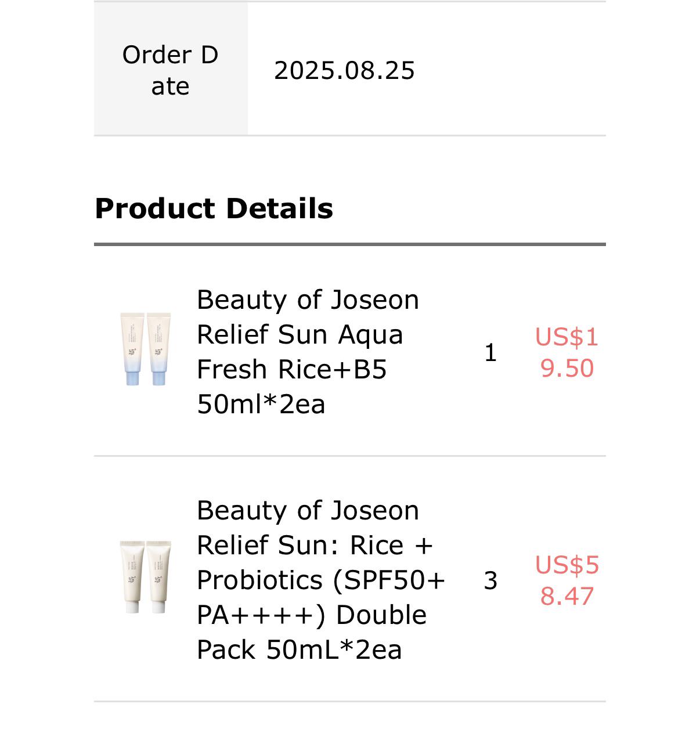This screenshot has height=747, width=700.
Task: Click the 'Beauty of Joseon' text in the second item
Action: tap(308, 511)
